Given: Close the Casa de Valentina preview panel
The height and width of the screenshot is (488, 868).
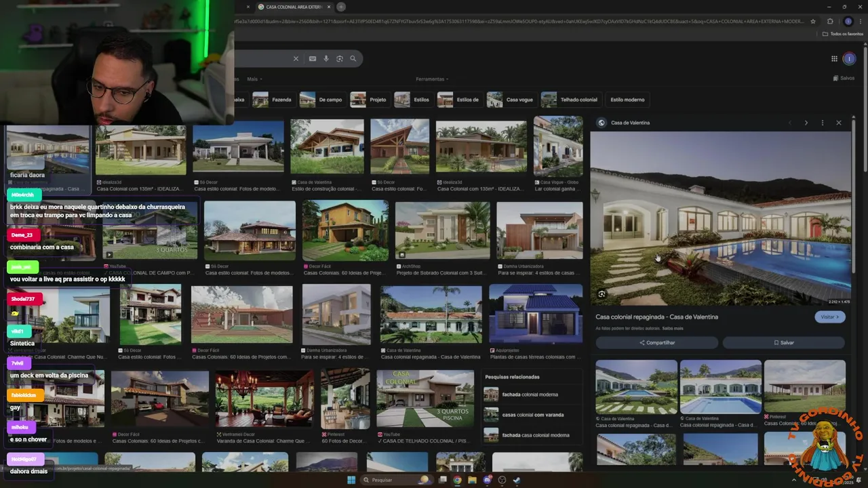Looking at the screenshot, I should (839, 123).
